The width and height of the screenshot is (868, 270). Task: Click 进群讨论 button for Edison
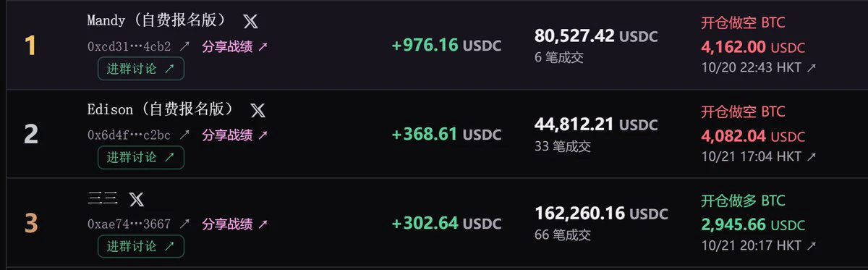pyautogui.click(x=141, y=157)
